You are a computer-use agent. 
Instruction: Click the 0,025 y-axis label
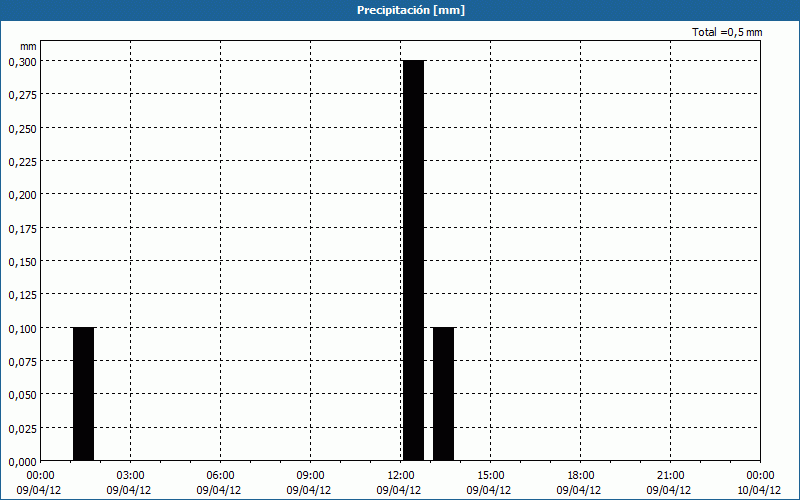click(22, 429)
